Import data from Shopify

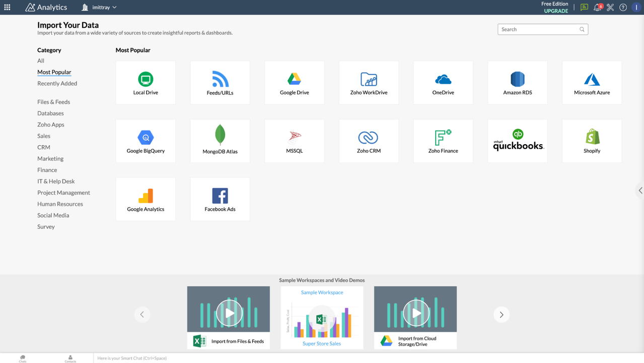592,141
